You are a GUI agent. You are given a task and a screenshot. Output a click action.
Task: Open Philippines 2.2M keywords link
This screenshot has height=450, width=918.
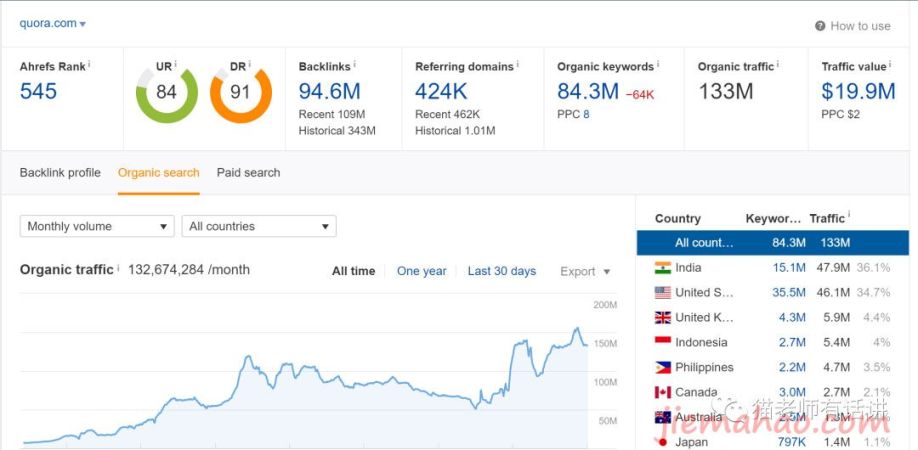click(x=792, y=367)
